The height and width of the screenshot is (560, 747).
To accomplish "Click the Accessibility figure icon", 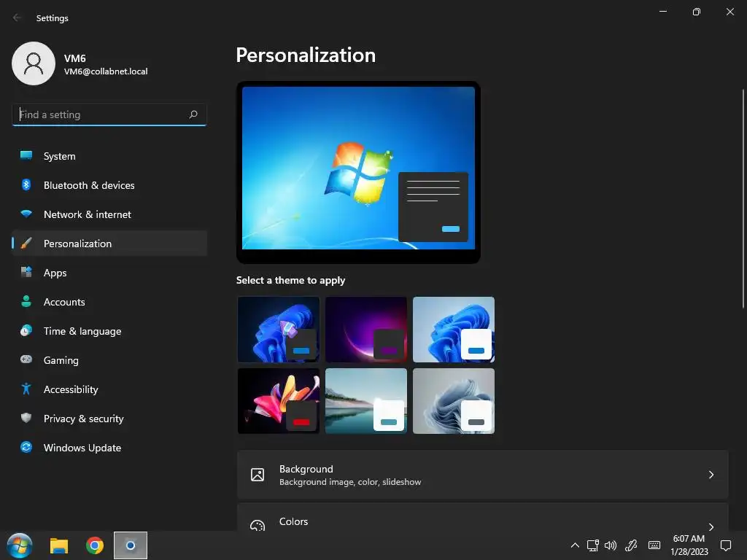I will [26, 389].
